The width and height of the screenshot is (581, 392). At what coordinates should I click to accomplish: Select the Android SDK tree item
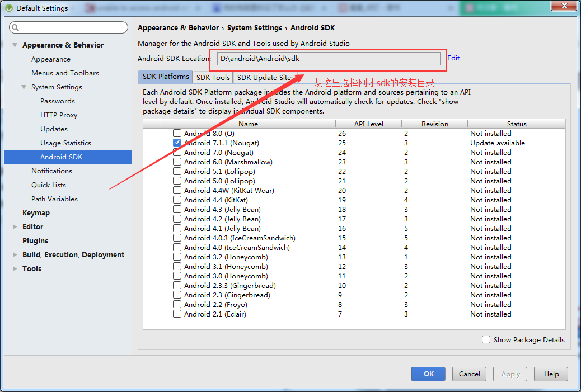coord(68,157)
